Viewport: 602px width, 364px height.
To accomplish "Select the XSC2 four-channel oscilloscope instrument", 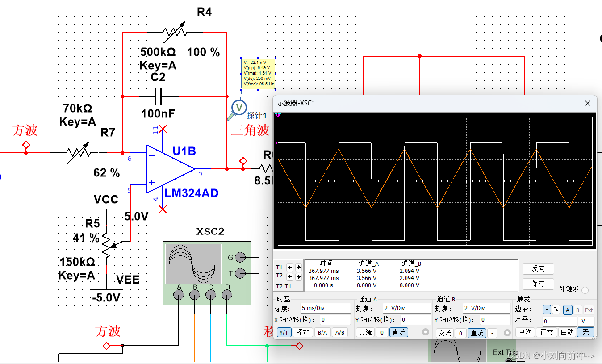I will pyautogui.click(x=207, y=273).
